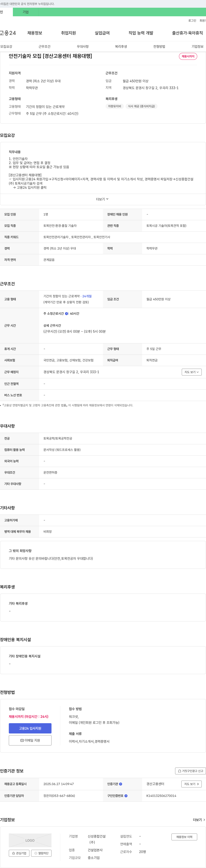Image resolution: width=206 pixels, height=868 pixels.
Task: Click 토목안전·환경·품질 기술자 job category value
Action: click(x=60, y=226)
